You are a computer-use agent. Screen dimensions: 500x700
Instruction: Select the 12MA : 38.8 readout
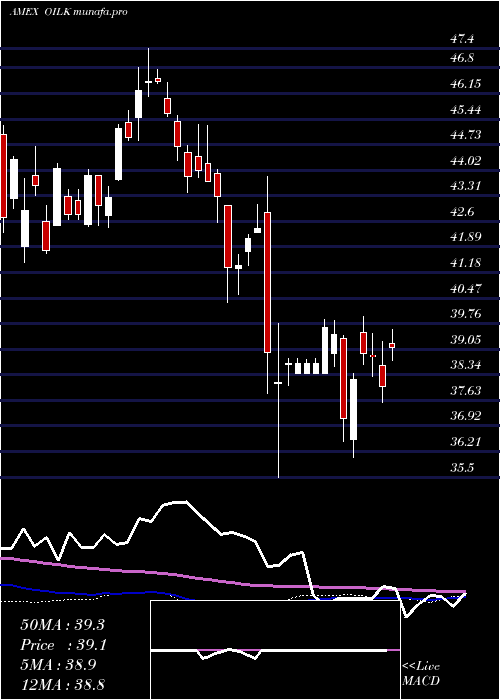62,684
